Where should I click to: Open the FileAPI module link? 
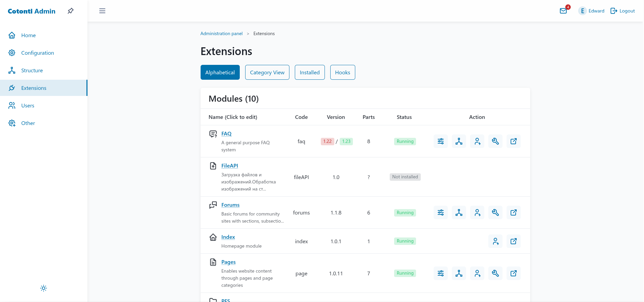click(230, 166)
